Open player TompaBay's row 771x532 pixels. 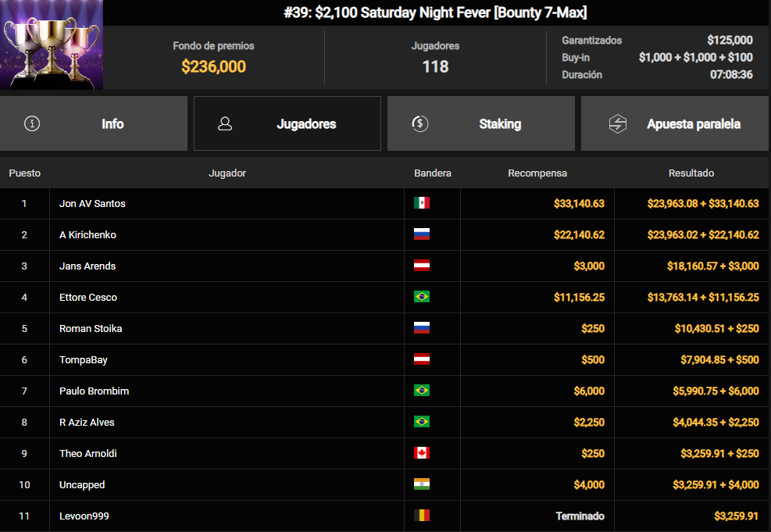[384, 360]
